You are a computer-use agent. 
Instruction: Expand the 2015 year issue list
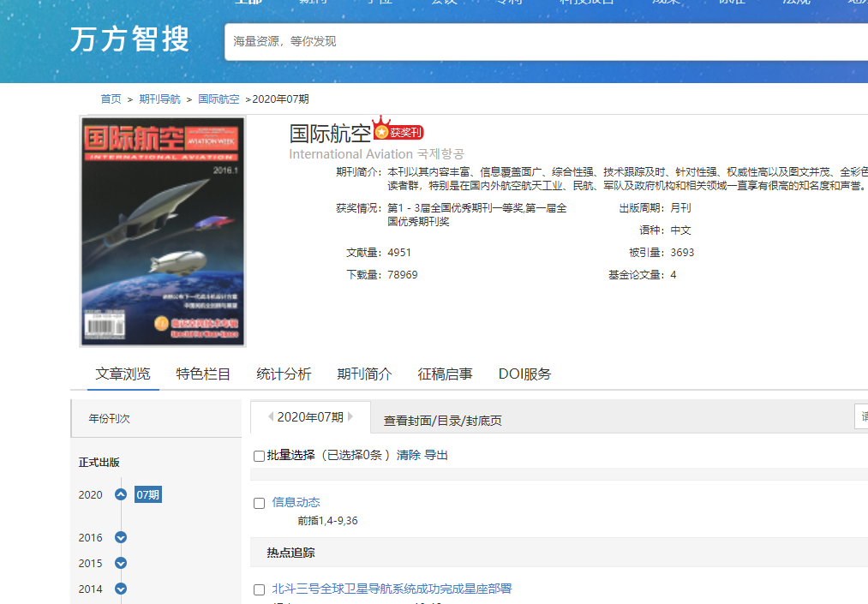(121, 564)
